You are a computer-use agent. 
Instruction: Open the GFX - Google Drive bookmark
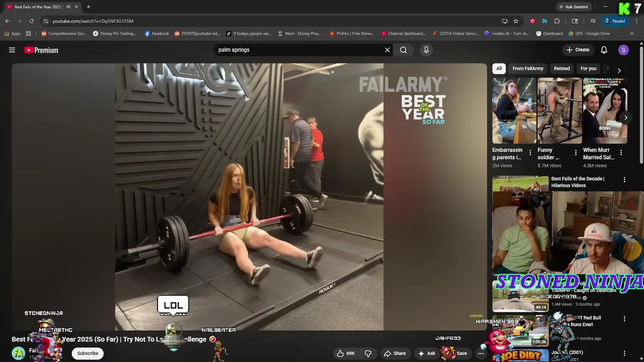click(589, 34)
